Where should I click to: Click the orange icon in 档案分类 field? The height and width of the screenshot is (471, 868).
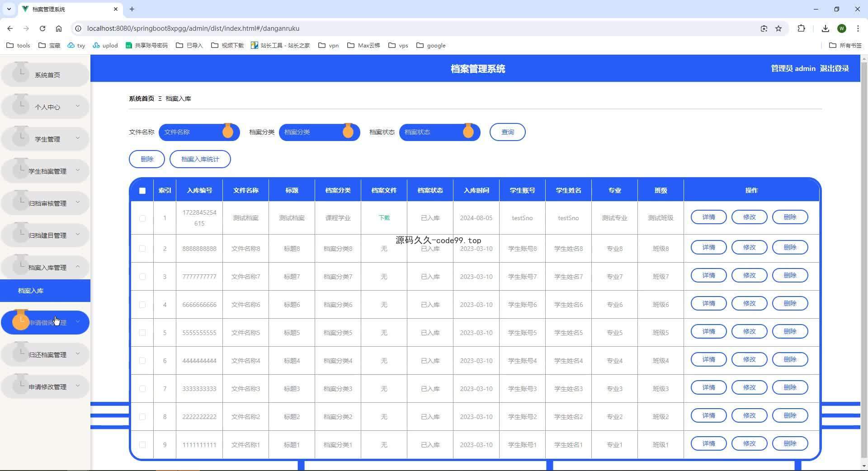[348, 131]
